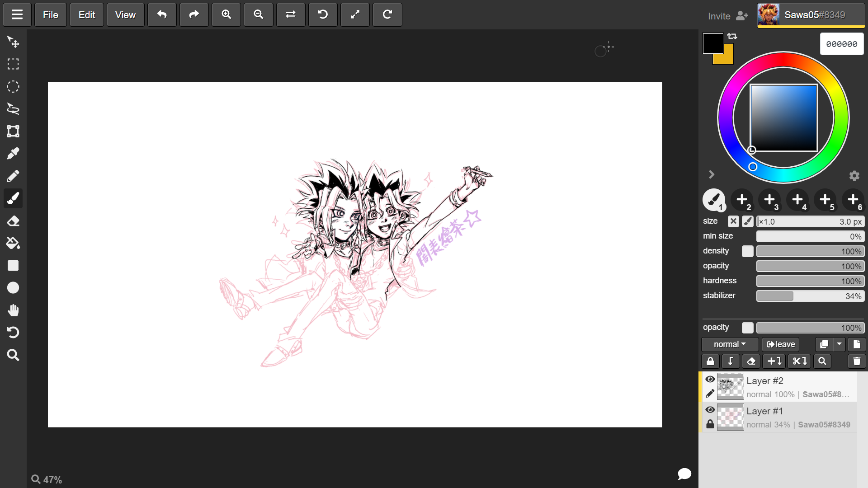The height and width of the screenshot is (488, 868).
Task: Create a new layer with page icon
Action: 857,344
